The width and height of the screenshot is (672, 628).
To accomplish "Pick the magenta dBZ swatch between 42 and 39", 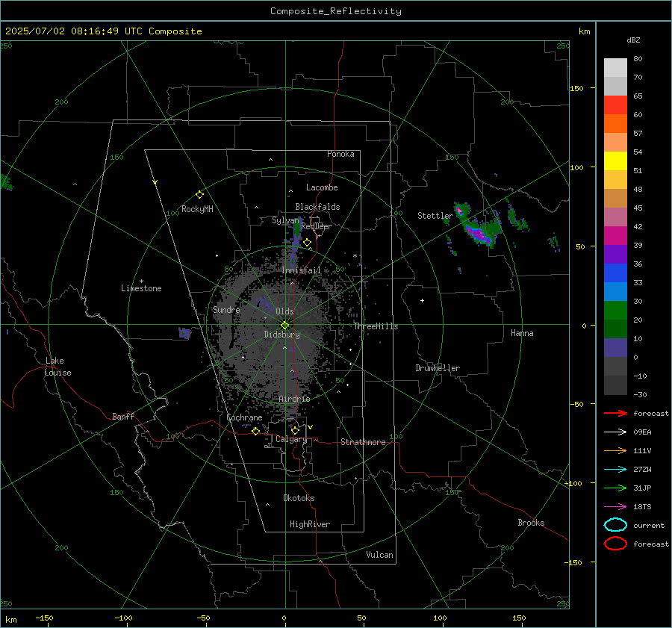I will point(615,235).
